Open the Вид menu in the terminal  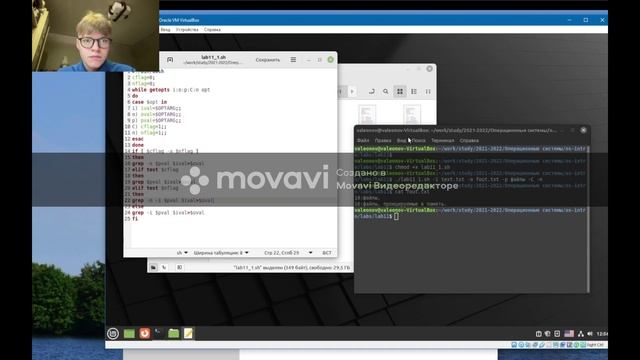[401, 140]
